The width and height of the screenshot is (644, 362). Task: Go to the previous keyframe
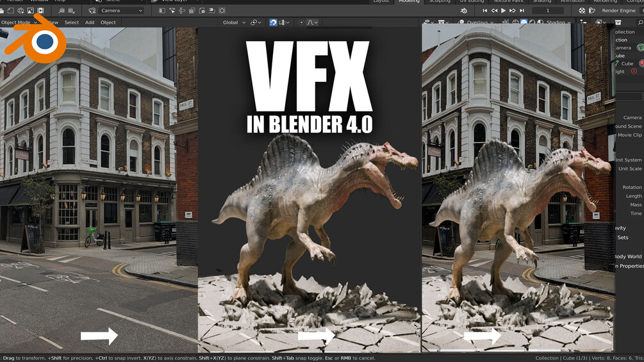point(494,11)
